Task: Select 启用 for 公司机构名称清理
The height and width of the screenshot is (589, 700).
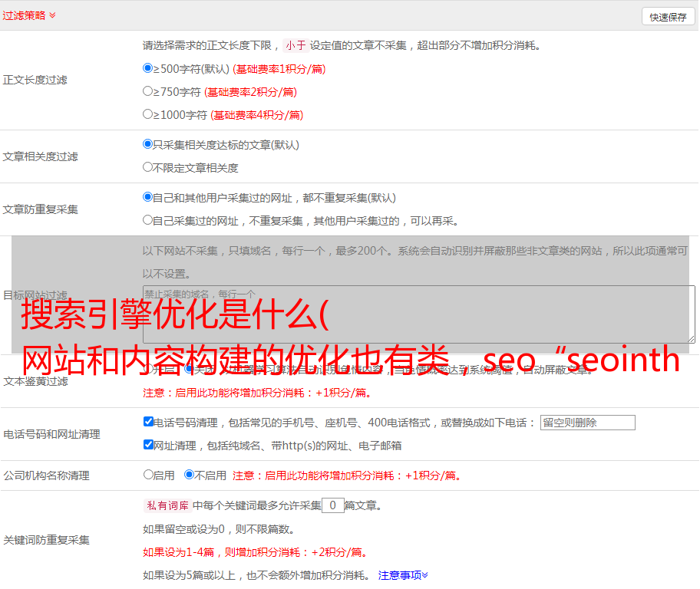Action: (148, 474)
